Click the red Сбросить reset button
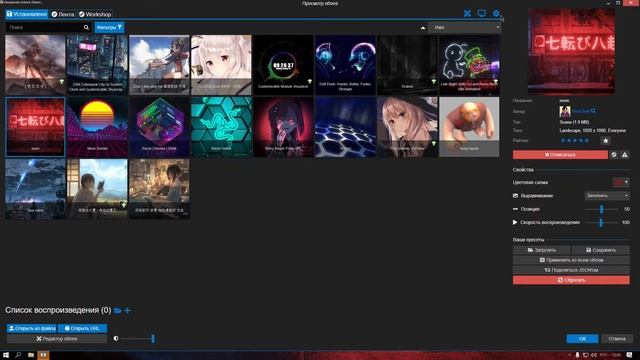Screen dimensions: 640x360 click(571, 280)
